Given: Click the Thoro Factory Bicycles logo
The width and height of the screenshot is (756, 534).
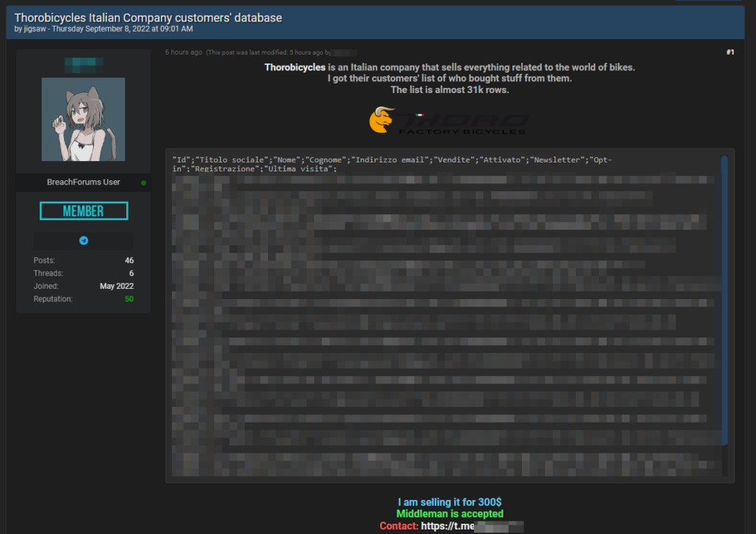Looking at the screenshot, I should 449,121.
